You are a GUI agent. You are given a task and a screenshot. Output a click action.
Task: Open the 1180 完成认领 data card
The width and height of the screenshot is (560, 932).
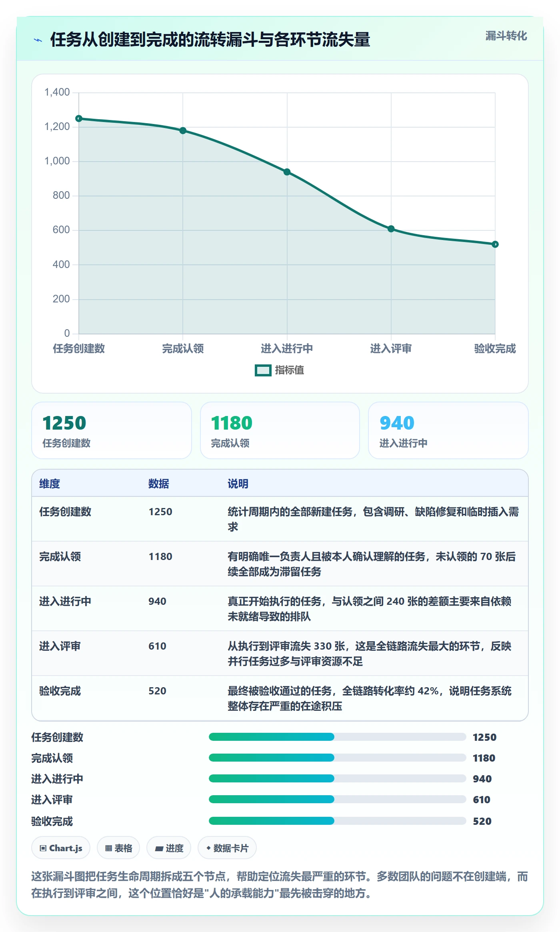click(280, 430)
